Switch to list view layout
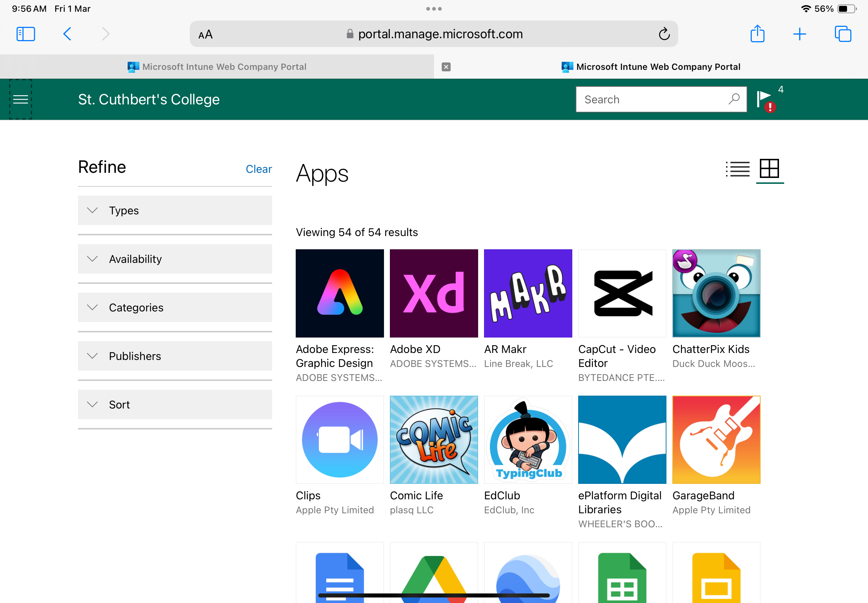 [x=738, y=169]
